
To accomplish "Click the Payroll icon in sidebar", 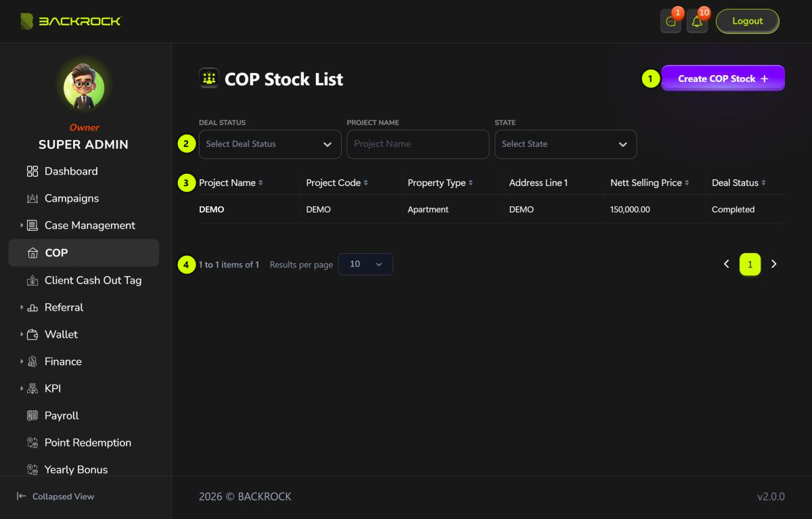I will (32, 415).
